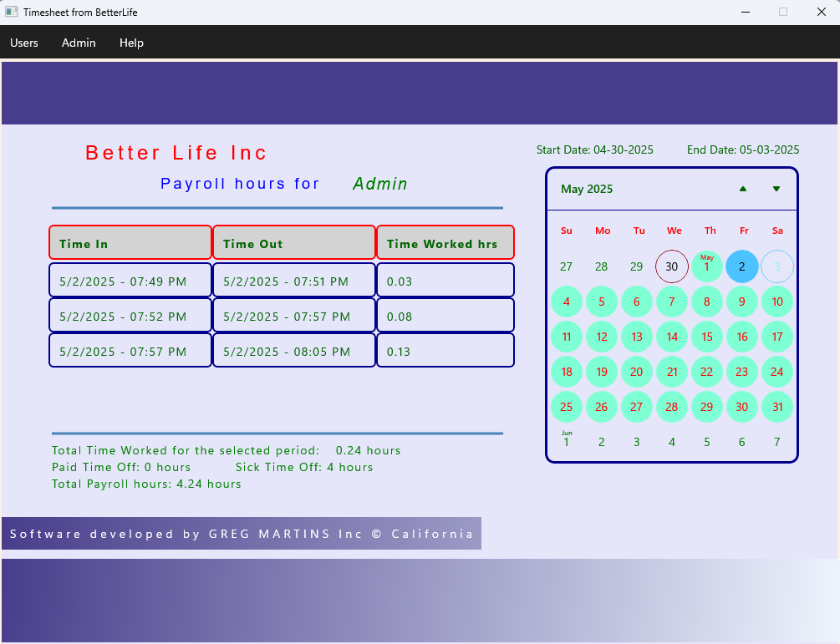Select June 1 on the calendar
This screenshot has height=644, width=840.
pyautogui.click(x=567, y=441)
